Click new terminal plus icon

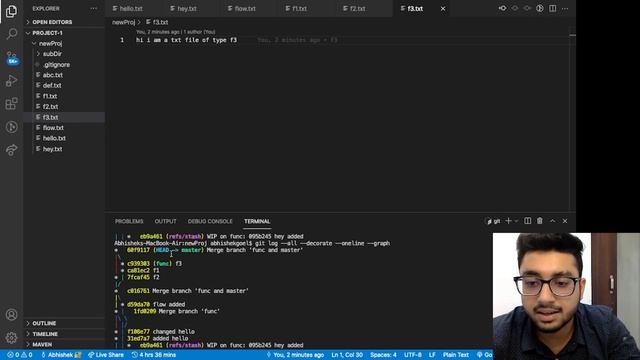tap(508, 221)
